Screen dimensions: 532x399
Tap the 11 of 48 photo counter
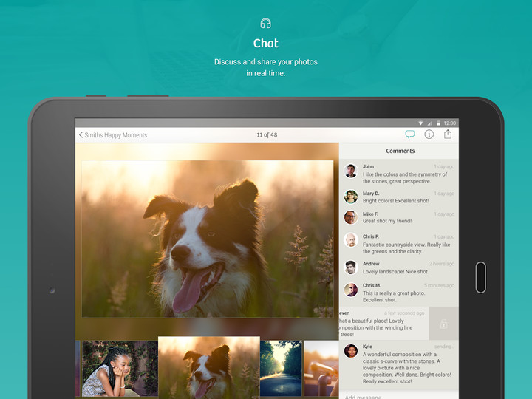coord(267,135)
